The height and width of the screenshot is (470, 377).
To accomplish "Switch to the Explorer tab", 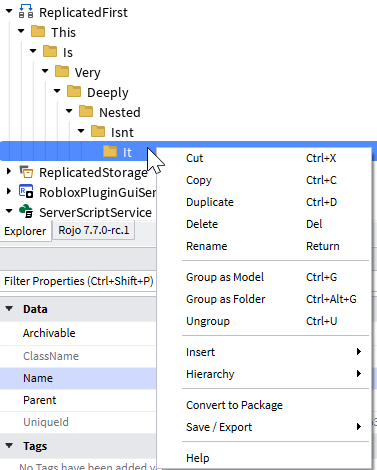I will [25, 231].
